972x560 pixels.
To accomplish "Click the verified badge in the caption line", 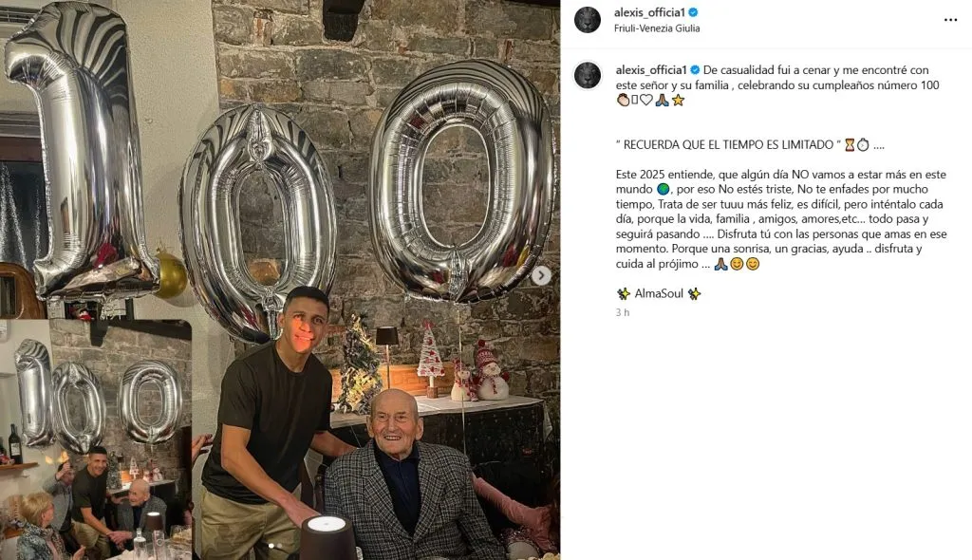I will tap(694, 70).
